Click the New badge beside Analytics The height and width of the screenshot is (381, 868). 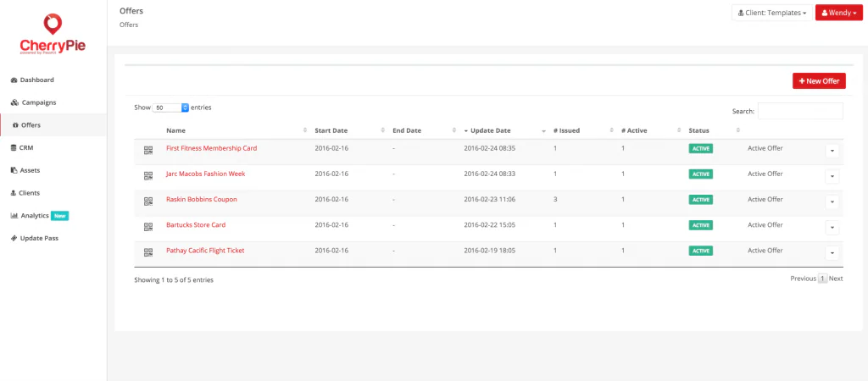click(60, 216)
